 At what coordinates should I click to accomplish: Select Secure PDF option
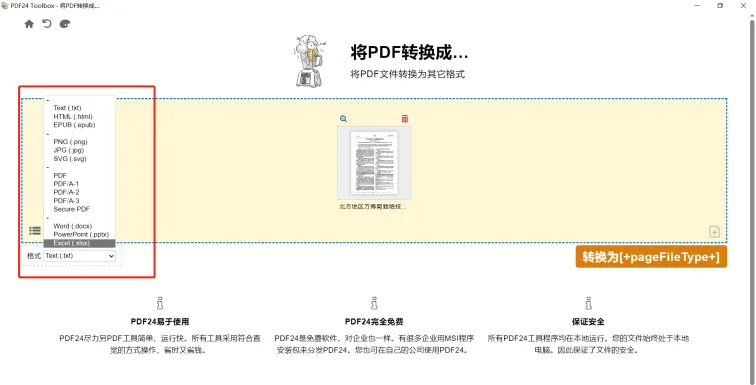71,209
